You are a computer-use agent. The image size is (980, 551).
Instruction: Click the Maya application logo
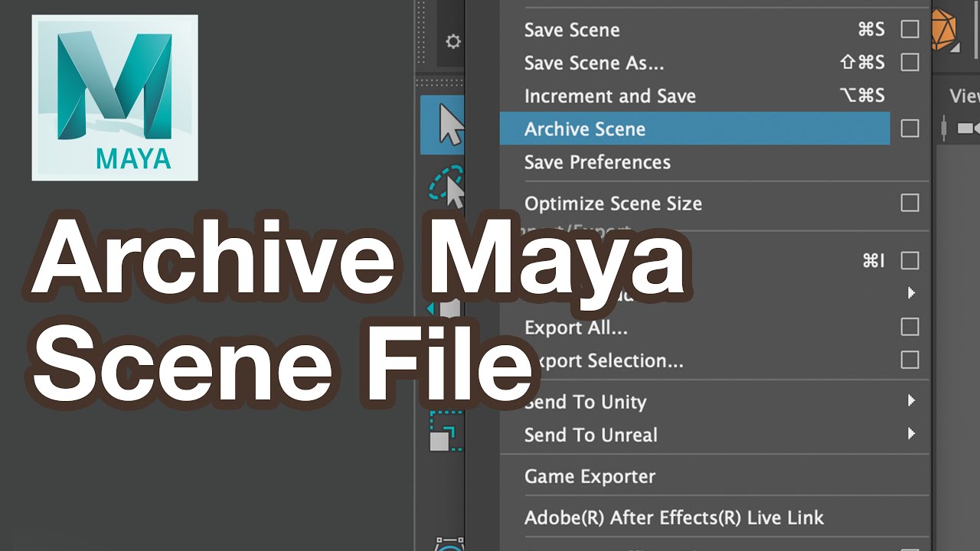tap(115, 98)
